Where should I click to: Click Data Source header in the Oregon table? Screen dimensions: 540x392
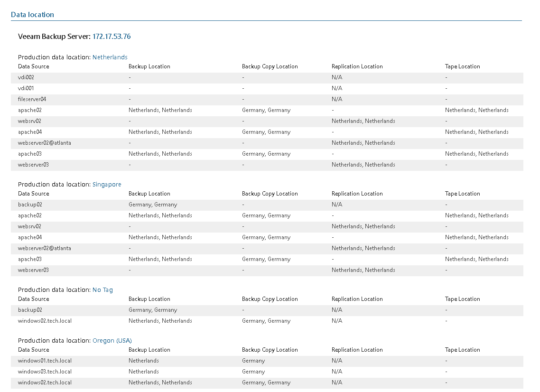pyautogui.click(x=33, y=350)
